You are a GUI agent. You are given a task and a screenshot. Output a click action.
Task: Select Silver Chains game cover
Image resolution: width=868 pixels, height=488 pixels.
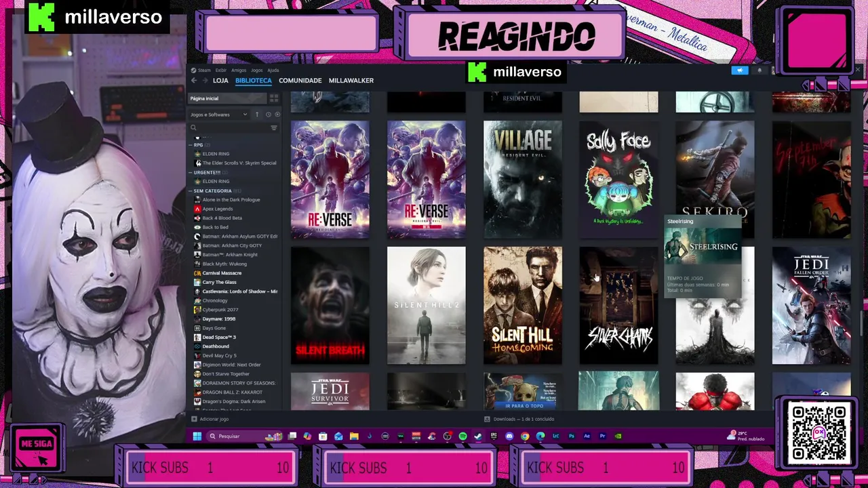click(x=619, y=306)
